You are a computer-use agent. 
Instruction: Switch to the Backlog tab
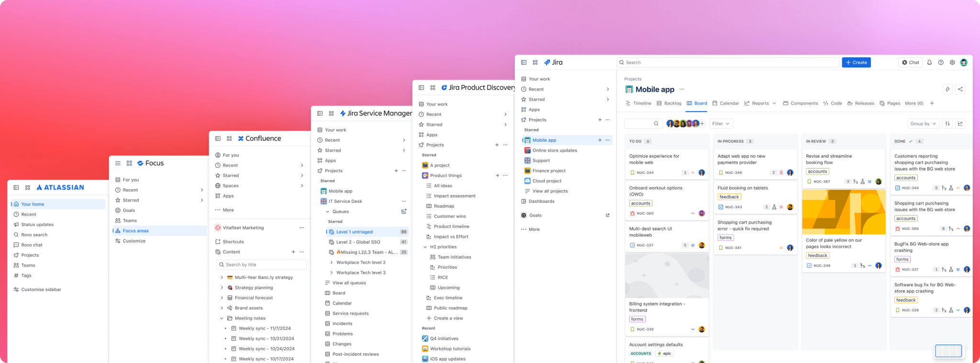tap(669, 103)
